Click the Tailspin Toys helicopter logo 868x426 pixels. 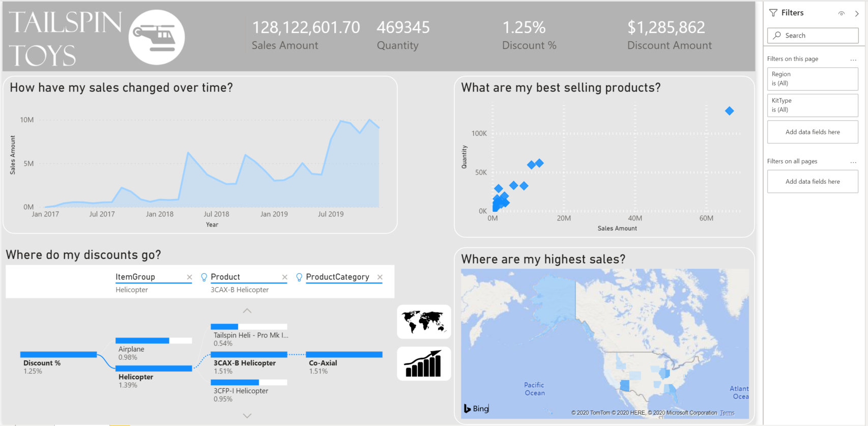[157, 37]
